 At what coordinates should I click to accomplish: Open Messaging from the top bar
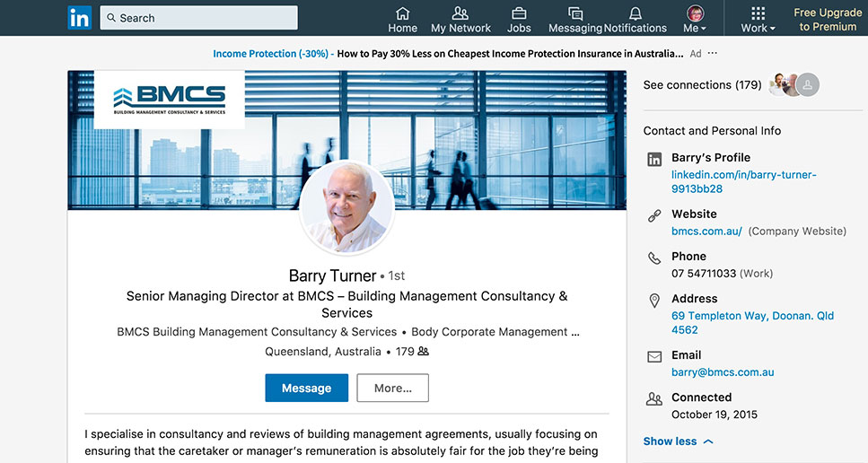(575, 20)
